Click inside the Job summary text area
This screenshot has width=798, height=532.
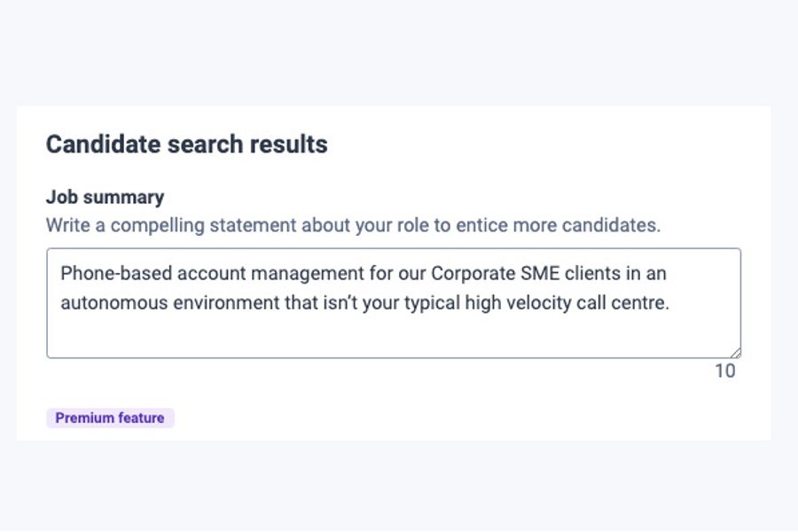pos(394,303)
